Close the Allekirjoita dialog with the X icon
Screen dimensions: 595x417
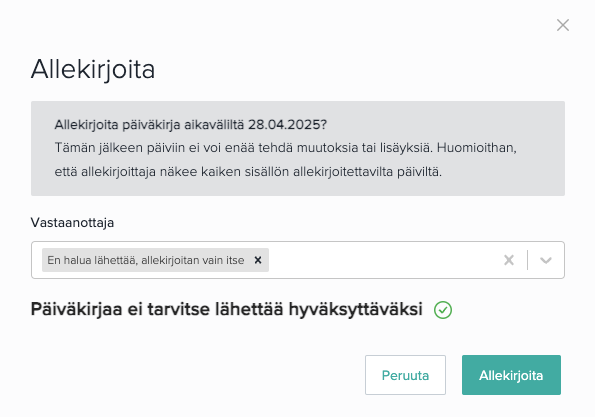pos(563,25)
